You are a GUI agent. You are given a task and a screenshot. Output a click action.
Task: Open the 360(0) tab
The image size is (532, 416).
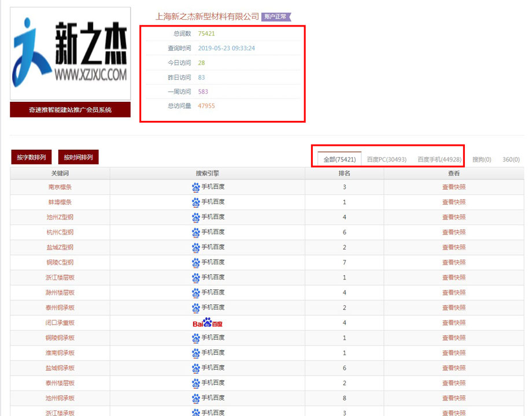click(511, 159)
